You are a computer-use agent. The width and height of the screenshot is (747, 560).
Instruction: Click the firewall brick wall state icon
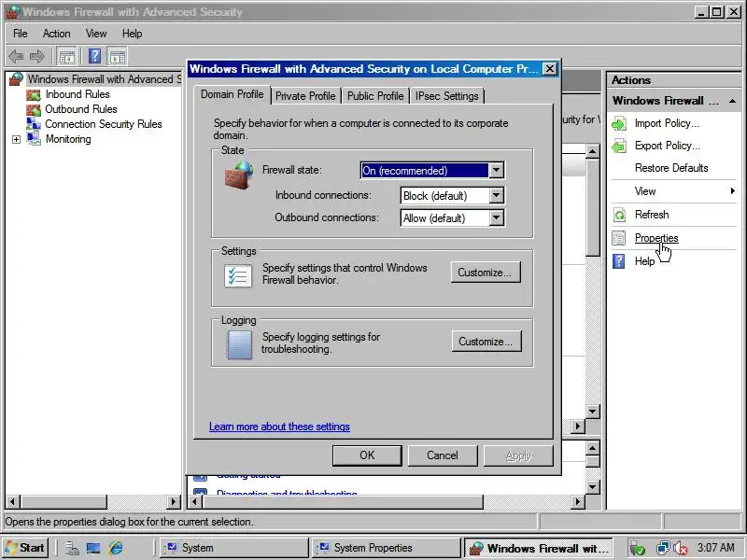(239, 175)
